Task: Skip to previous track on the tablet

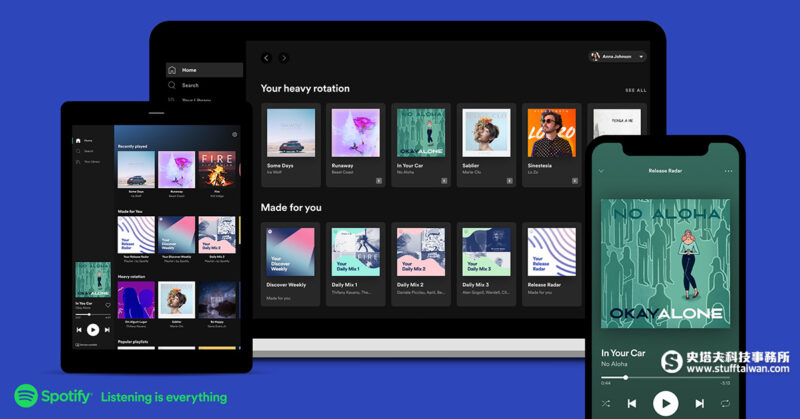Action: pos(79,330)
